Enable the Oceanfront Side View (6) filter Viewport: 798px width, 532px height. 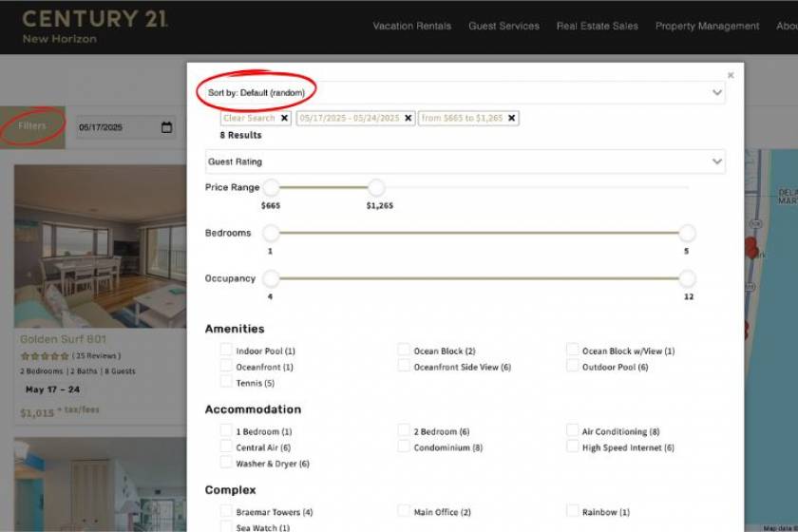pyautogui.click(x=404, y=366)
